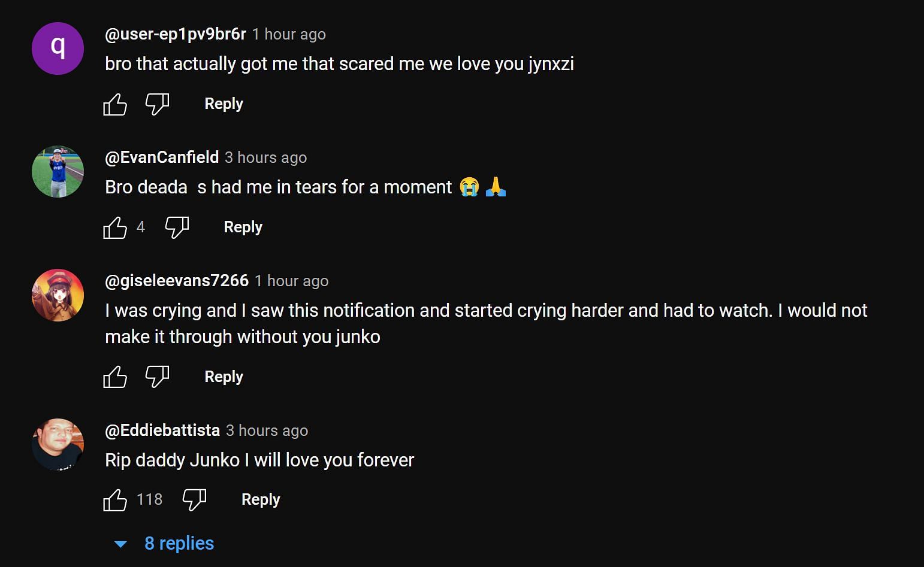The image size is (924, 567).
Task: Reply to @user-ep1pv9br6r's comment
Action: pyautogui.click(x=224, y=104)
